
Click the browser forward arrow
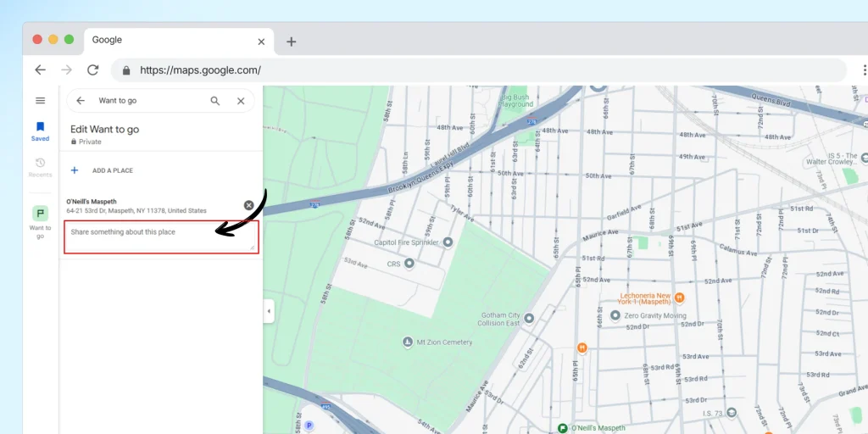pos(66,70)
